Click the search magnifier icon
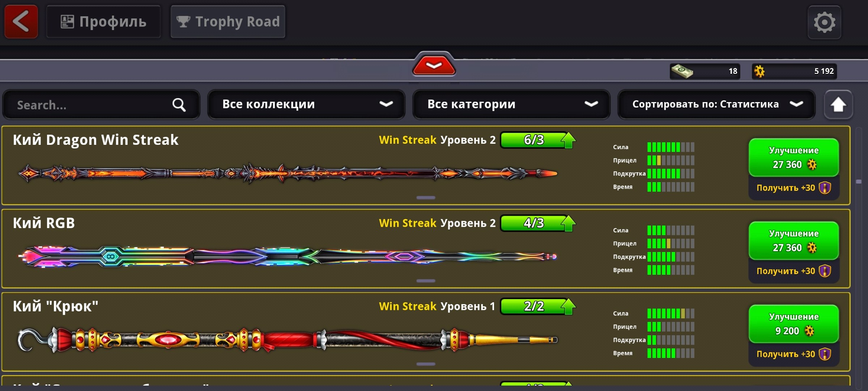Screen dimensions: 868x391 [x=179, y=105]
